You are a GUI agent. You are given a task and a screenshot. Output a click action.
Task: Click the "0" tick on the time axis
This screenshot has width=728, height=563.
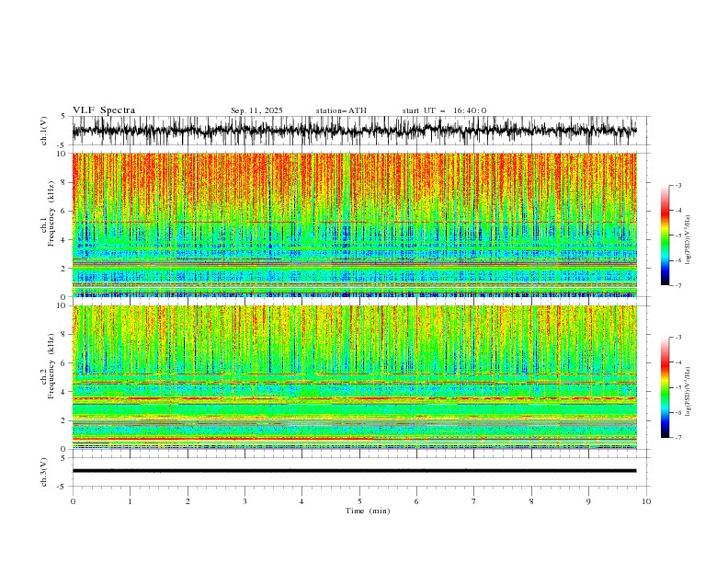pyautogui.click(x=73, y=501)
